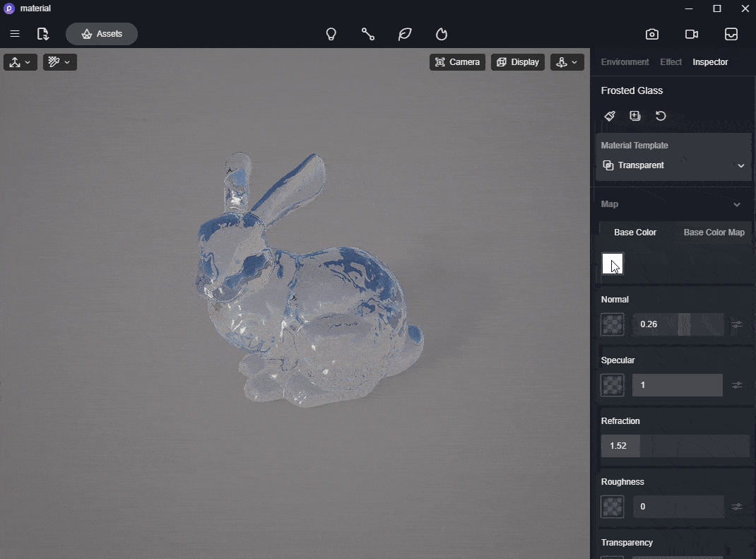Open the light bulb lighting tool

point(331,34)
